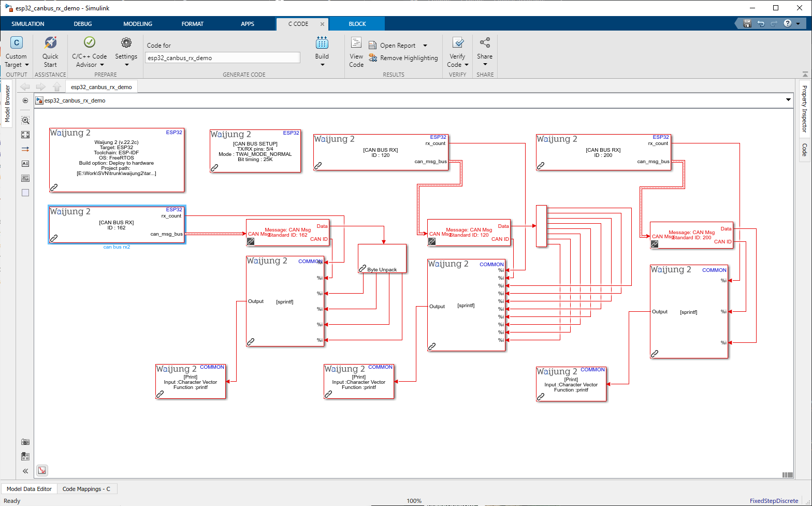Screen dimensions: 812x506
Task: Switch to Code Mappings - C tab
Action: pyautogui.click(x=86, y=489)
